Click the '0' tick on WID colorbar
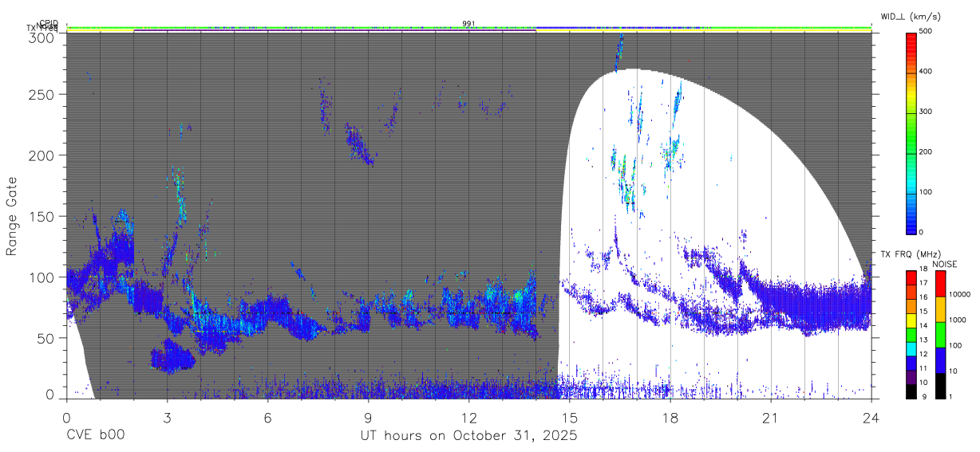 coord(922,232)
